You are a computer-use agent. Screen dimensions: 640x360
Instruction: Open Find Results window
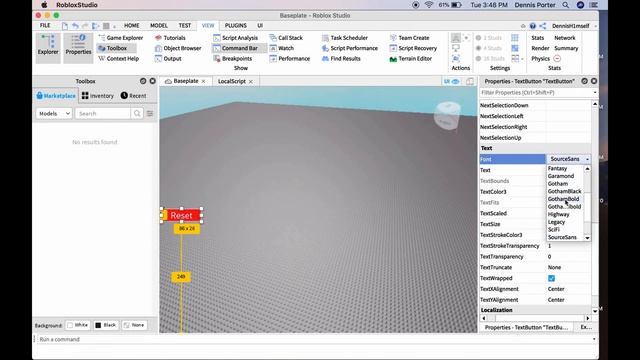341,59
